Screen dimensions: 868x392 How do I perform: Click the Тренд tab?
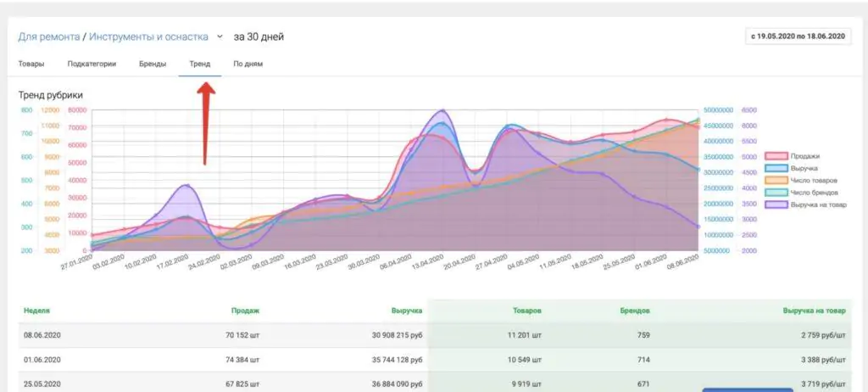[x=200, y=64]
